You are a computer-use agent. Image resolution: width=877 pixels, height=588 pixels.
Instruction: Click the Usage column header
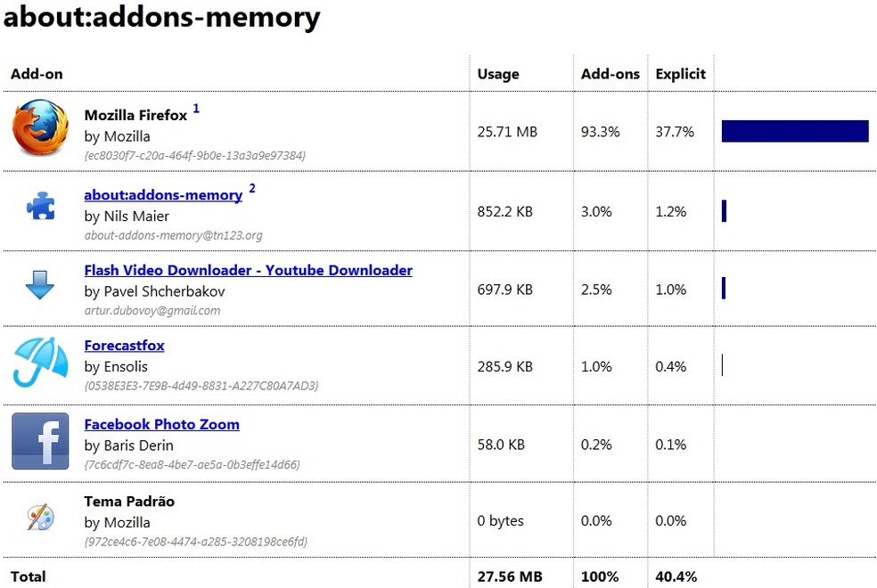498,74
